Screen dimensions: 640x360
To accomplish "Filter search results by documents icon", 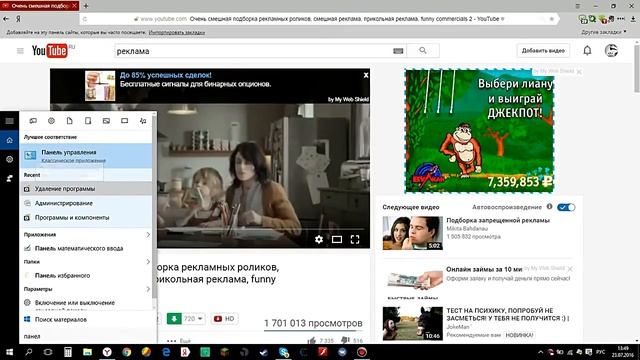I will (x=69, y=121).
